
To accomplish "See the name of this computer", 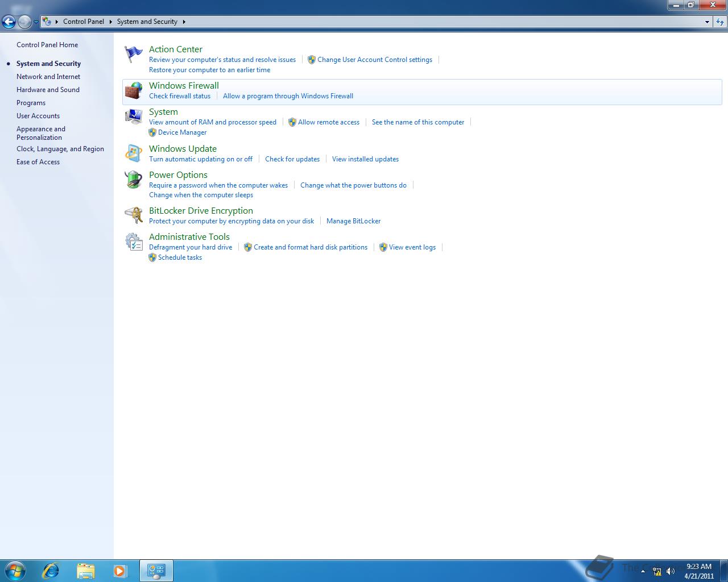I will click(x=418, y=122).
